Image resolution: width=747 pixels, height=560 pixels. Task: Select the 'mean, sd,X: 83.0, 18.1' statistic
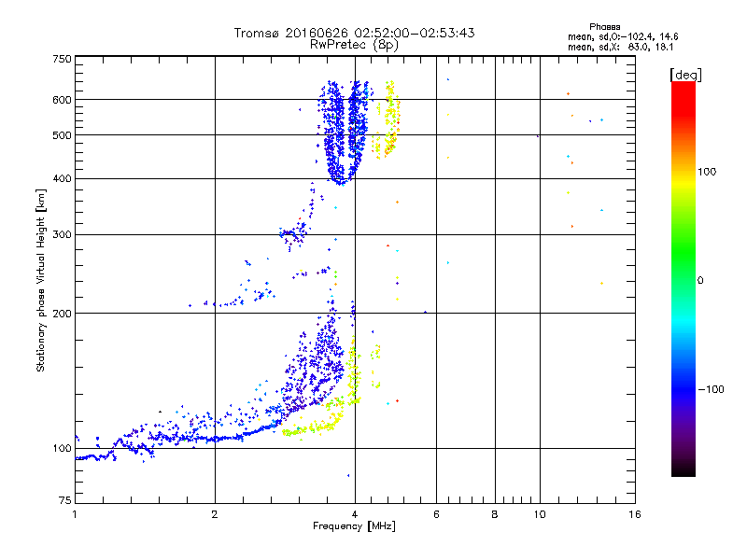point(620,48)
